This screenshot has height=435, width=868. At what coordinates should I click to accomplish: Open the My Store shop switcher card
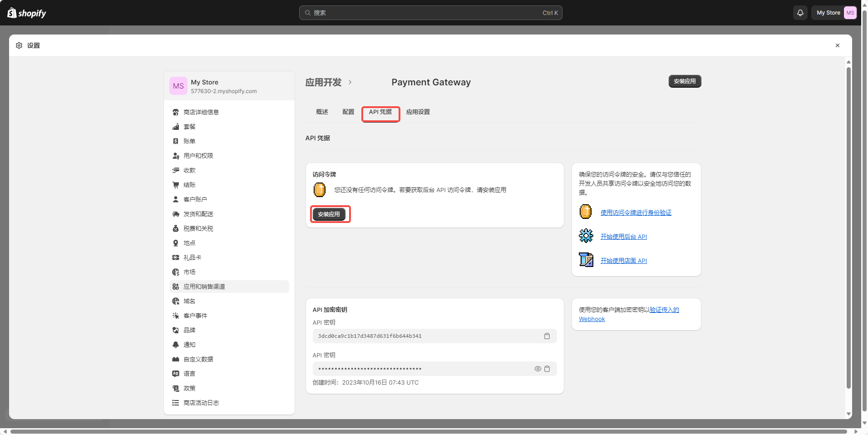(229, 86)
